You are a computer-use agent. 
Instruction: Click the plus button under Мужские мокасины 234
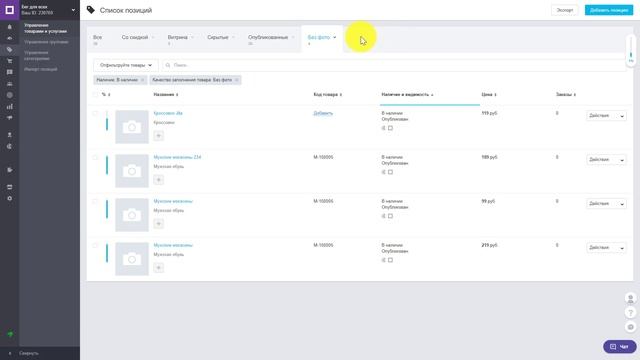click(159, 180)
